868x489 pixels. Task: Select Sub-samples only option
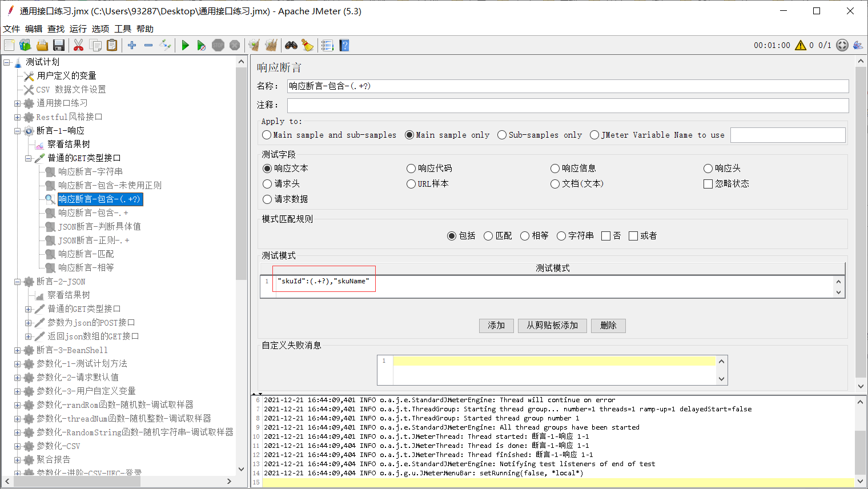click(540, 135)
